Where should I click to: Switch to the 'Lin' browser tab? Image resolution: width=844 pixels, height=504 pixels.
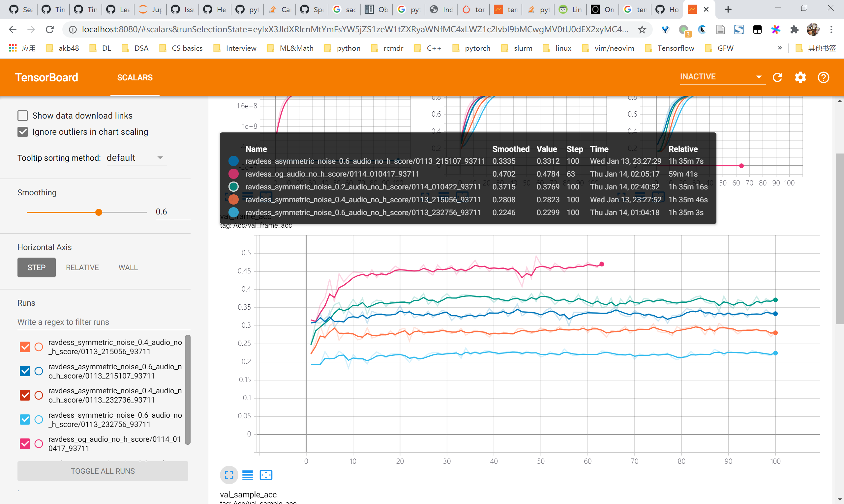[570, 10]
